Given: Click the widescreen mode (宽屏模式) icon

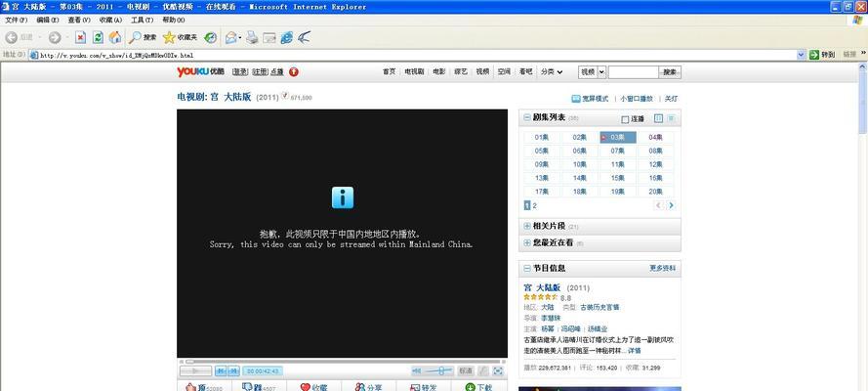Looking at the screenshot, I should [576, 99].
